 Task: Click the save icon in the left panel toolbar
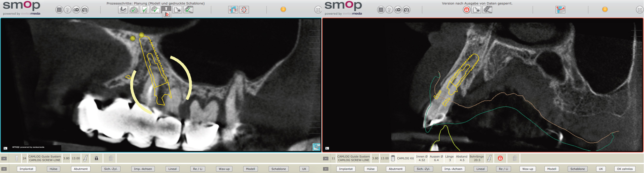[x=59, y=10]
